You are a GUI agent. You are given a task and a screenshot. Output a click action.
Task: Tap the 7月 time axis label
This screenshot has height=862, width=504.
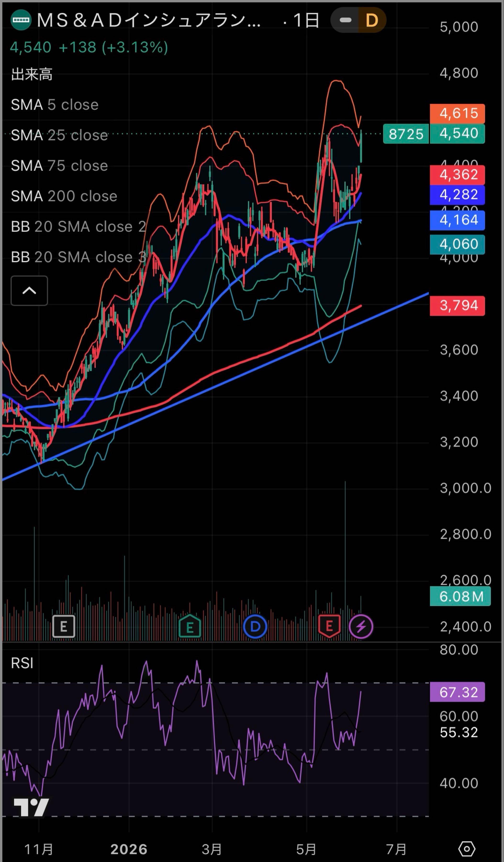pyautogui.click(x=397, y=849)
